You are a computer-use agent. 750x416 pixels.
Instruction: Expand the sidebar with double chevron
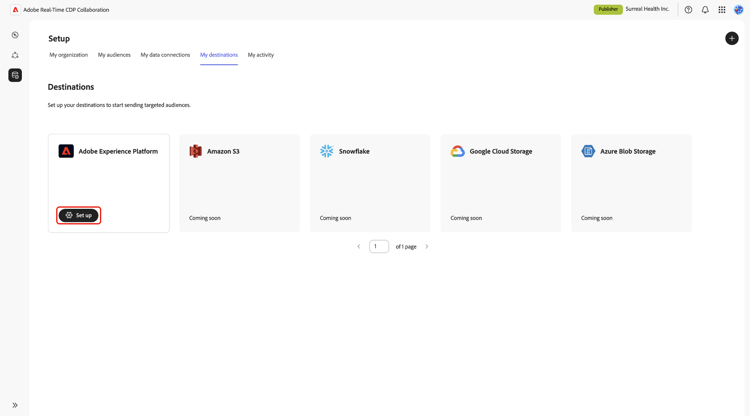(15, 405)
